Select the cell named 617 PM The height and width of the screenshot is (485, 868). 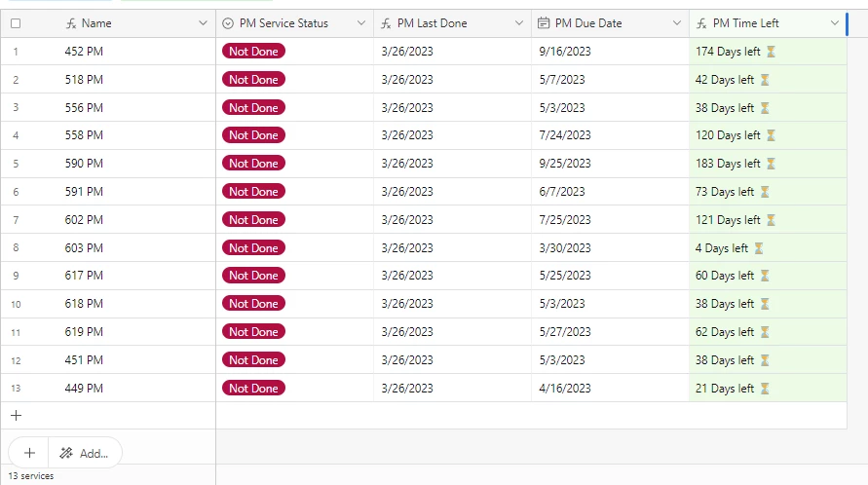(x=84, y=276)
